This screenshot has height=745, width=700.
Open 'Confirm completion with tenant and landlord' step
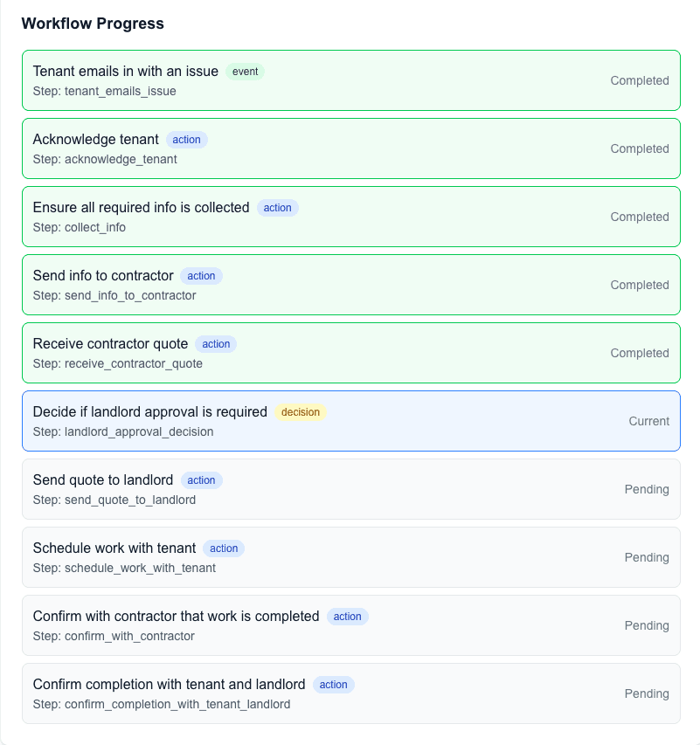169,685
